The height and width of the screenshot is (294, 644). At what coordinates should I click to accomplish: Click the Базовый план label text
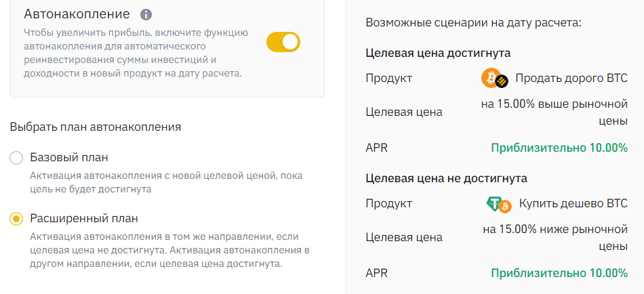tap(69, 158)
